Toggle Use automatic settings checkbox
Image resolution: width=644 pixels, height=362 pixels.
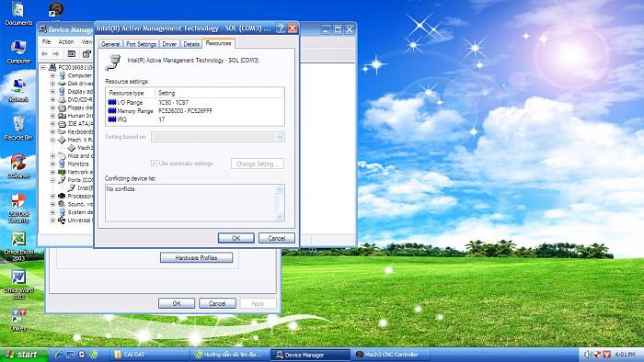coord(154,164)
